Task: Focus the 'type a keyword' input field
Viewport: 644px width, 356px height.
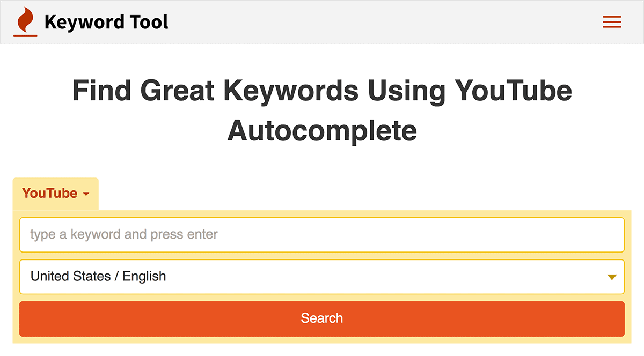Action: [x=322, y=235]
